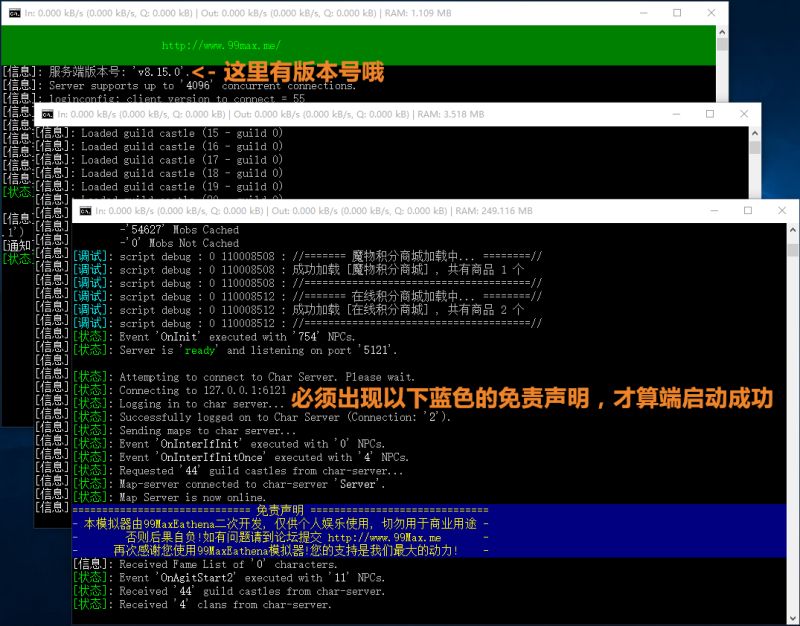This screenshot has height=626, width=800.
Task: Click the maximize icon of the char server window
Action: click(710, 113)
